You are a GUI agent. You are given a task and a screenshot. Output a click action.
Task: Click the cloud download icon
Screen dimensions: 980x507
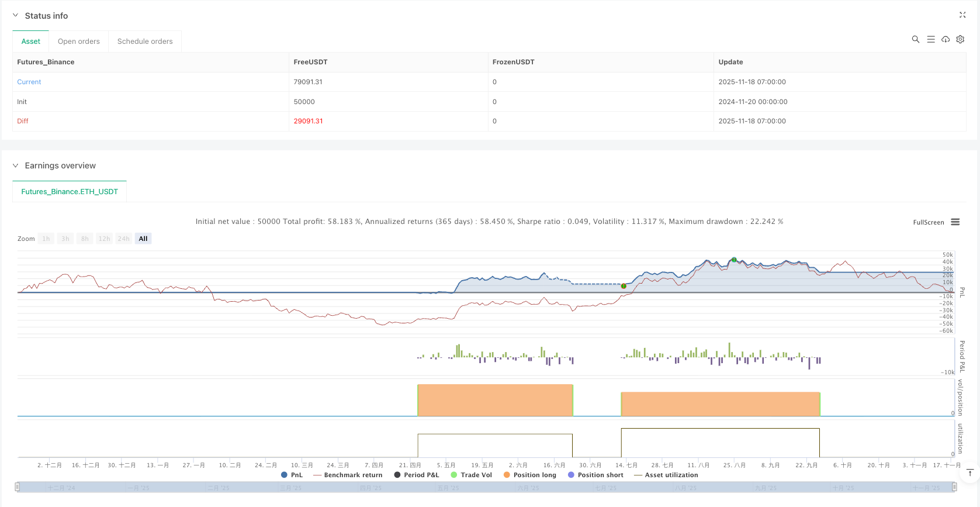point(945,39)
